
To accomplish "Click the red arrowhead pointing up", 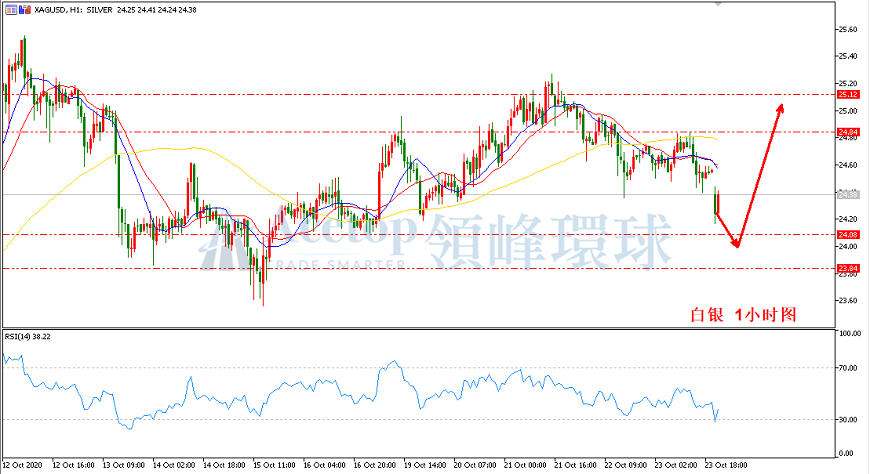I will (779, 109).
